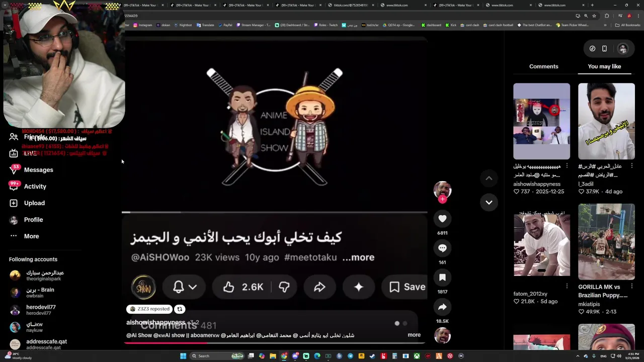The height and width of the screenshot is (362, 644).
Task: Go to next video with down chevron
Action: click(x=489, y=202)
